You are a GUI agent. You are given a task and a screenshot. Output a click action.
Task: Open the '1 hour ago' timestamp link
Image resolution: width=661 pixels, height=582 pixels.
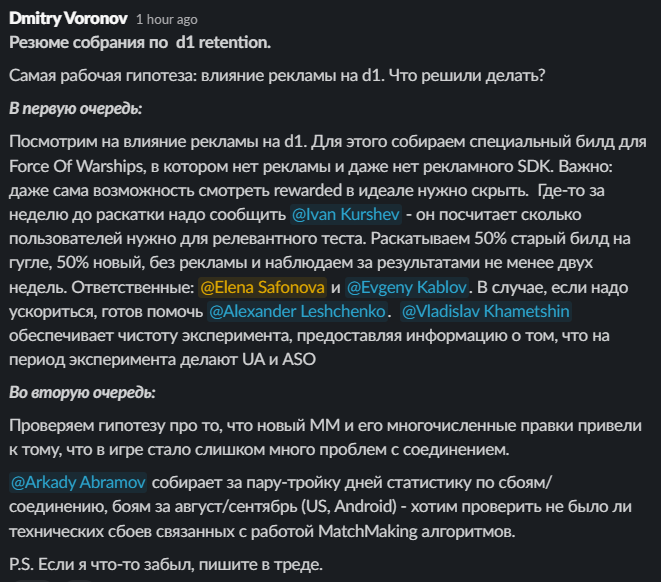click(165, 19)
